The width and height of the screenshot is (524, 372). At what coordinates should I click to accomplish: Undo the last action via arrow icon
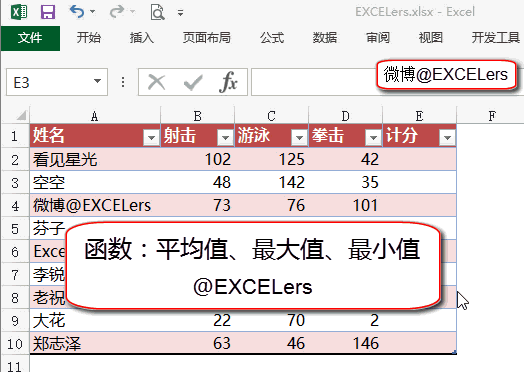click(77, 12)
